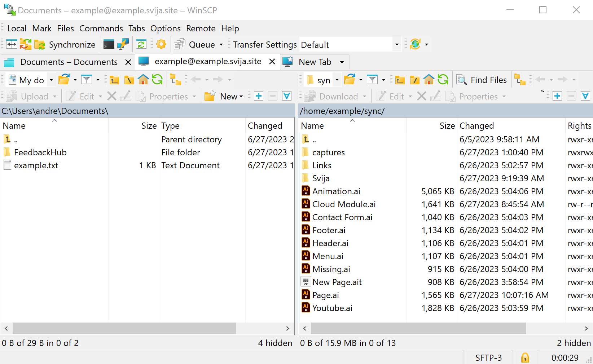Click the remote panel select files plus icon
593x364 pixels.
[x=557, y=96]
